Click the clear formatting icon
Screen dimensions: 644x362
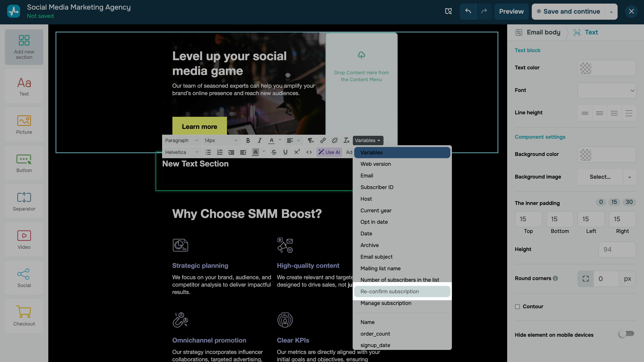coord(346,140)
